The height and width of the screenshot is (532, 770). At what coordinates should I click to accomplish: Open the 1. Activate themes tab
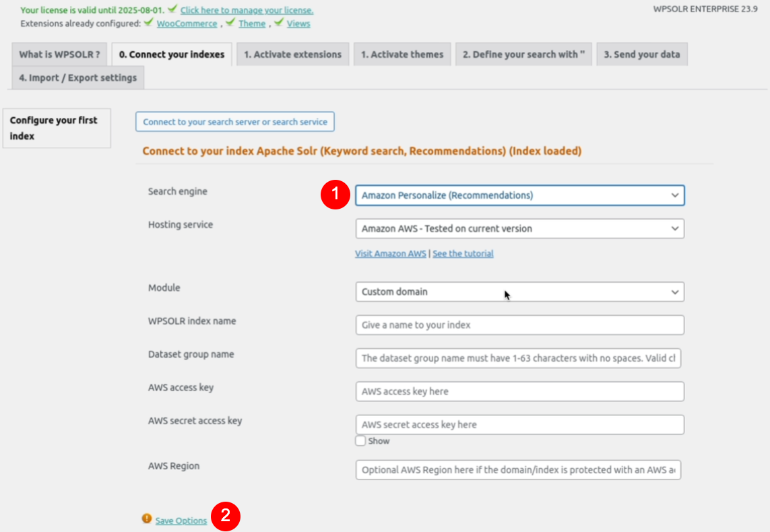point(402,54)
